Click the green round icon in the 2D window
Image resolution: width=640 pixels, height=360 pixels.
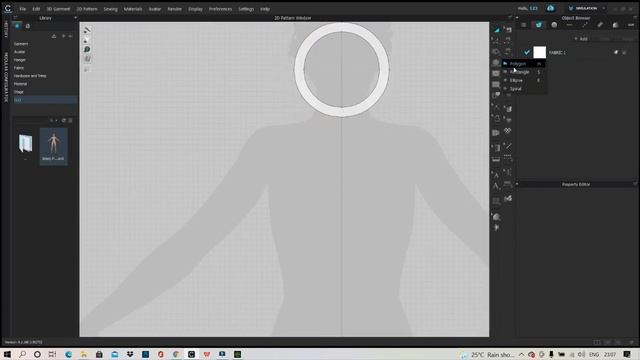87,49
